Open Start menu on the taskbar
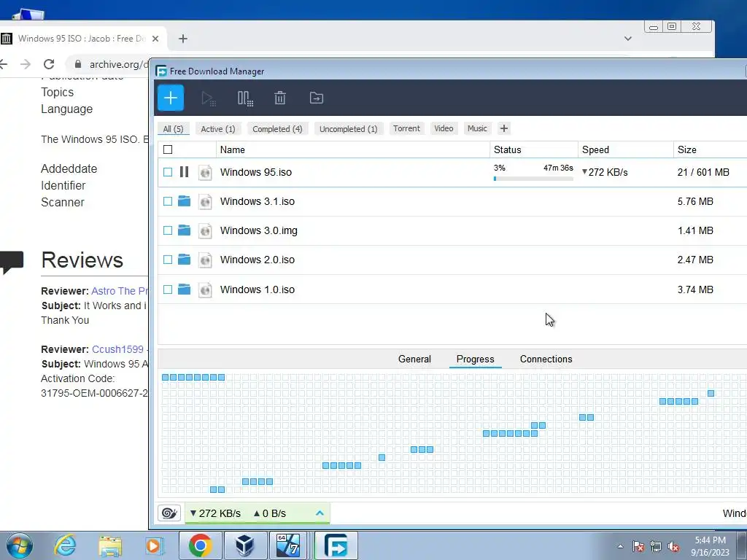The width and height of the screenshot is (747, 560). 20,545
